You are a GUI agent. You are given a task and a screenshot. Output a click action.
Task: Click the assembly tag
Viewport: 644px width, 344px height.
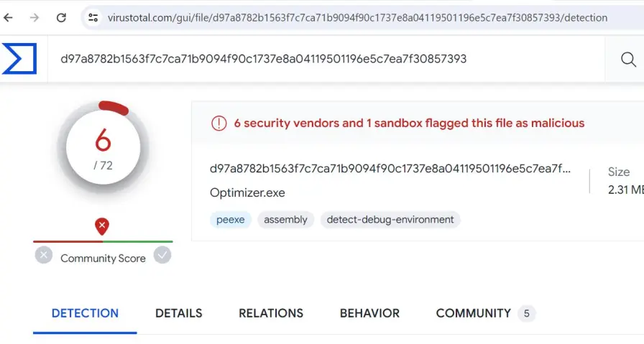tap(285, 220)
